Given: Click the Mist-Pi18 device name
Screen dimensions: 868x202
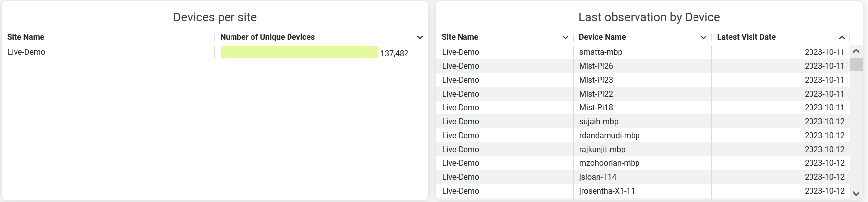Looking at the screenshot, I should 596,107.
